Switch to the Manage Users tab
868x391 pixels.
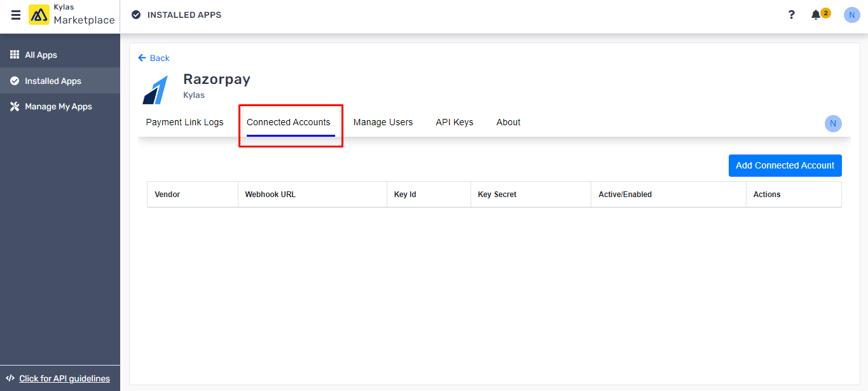point(383,122)
